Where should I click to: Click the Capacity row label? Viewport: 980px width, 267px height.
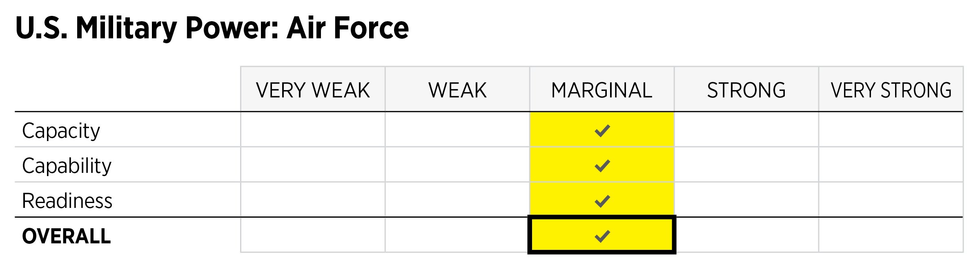(61, 131)
